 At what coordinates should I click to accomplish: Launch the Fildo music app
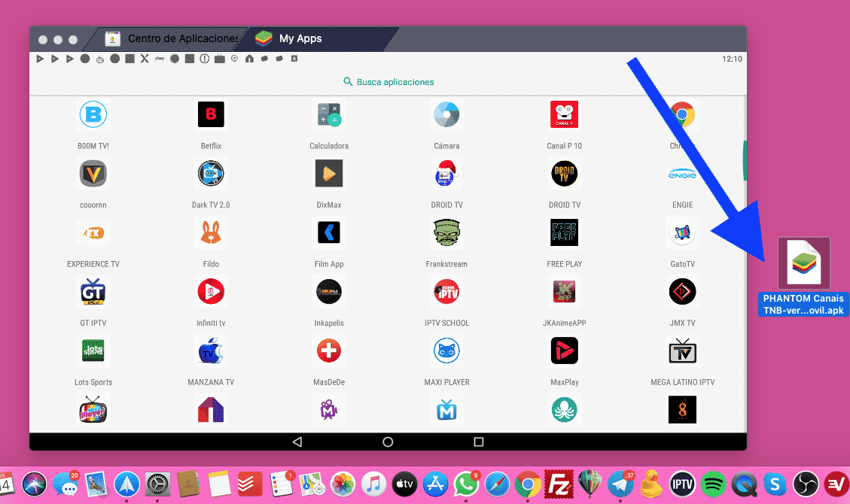(211, 232)
